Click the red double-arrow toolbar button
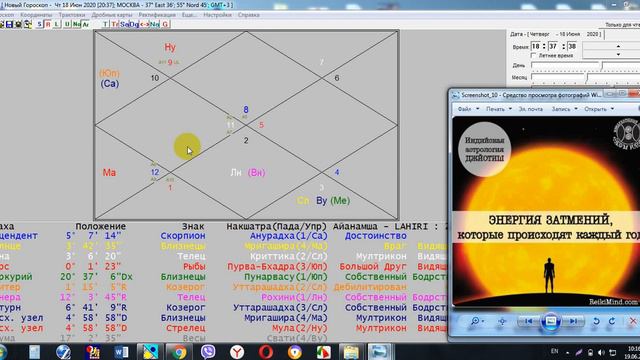This screenshot has width=640, height=360. pos(144,24)
